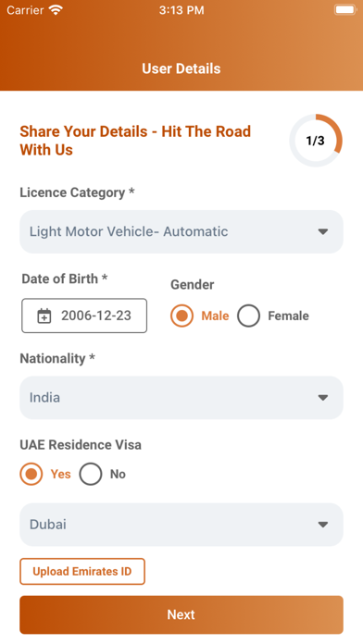363x644 pixels.
Task: Click the Carrier label in status bar
Action: [x=25, y=10]
